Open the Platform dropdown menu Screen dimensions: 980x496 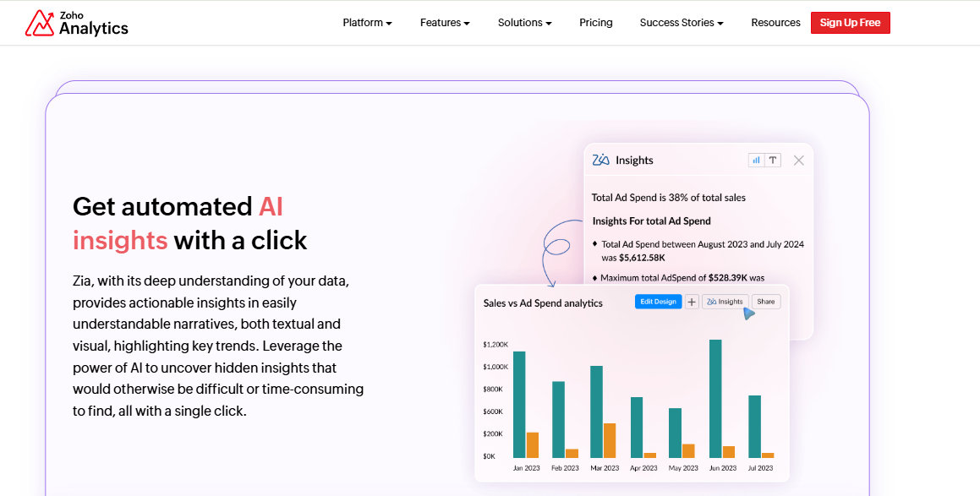click(x=368, y=23)
